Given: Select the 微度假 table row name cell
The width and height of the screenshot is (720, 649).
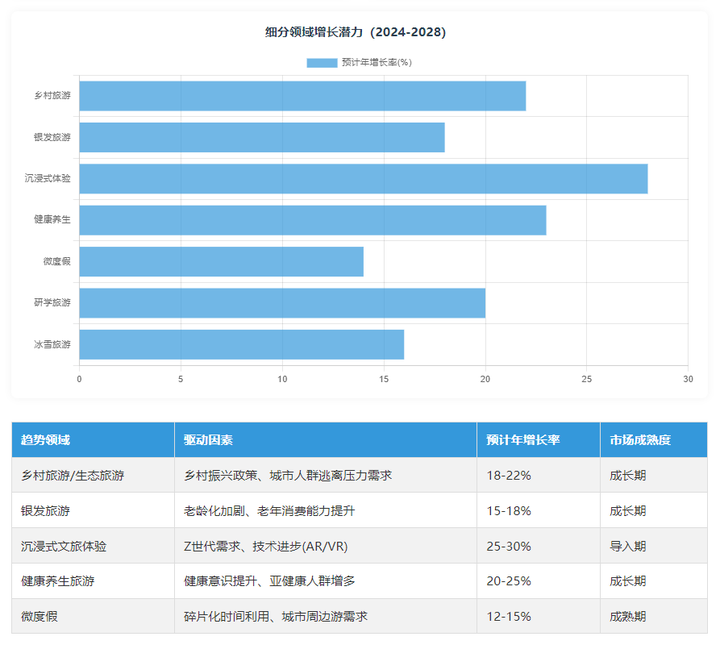Looking at the screenshot, I should point(93,616).
